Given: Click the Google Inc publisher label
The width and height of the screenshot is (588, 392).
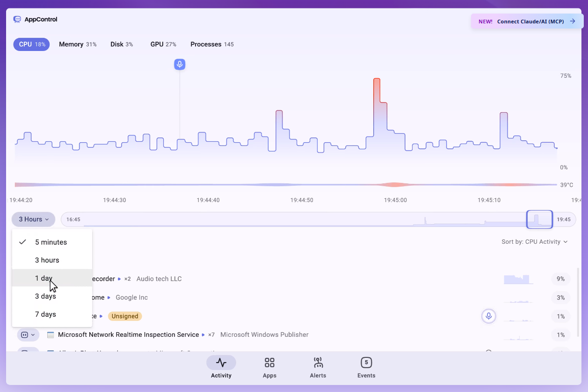Looking at the screenshot, I should click(x=132, y=298).
